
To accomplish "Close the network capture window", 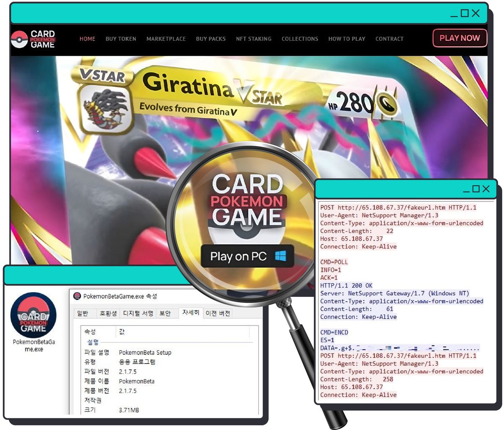I will pos(486,189).
